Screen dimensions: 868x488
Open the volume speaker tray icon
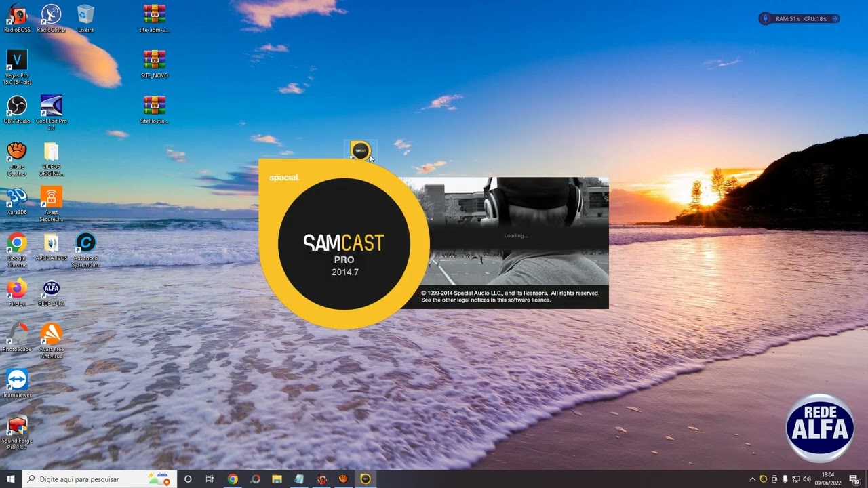[x=807, y=479]
